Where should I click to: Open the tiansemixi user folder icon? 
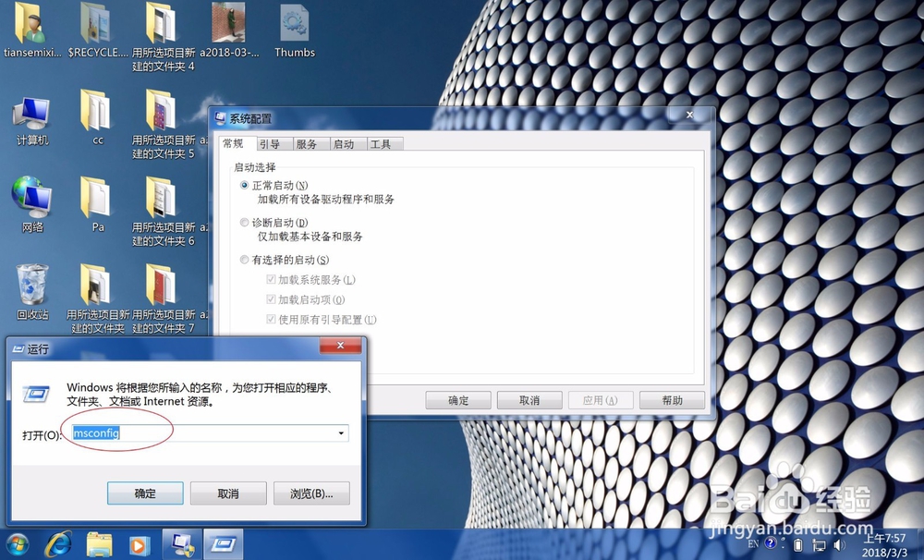click(x=30, y=24)
